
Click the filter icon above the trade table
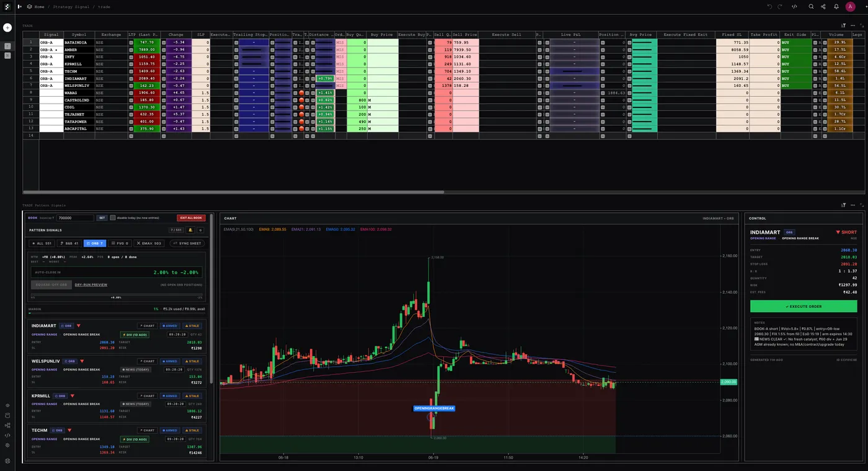click(844, 25)
